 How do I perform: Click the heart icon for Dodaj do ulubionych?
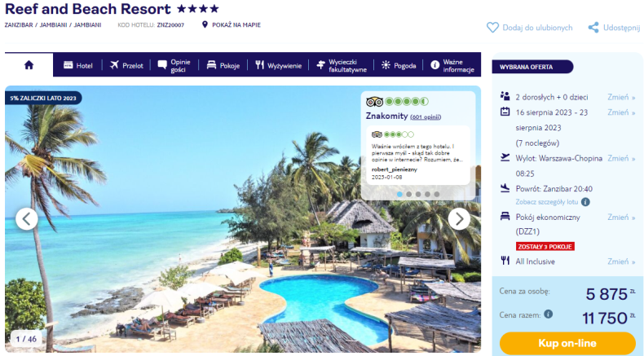[492, 28]
